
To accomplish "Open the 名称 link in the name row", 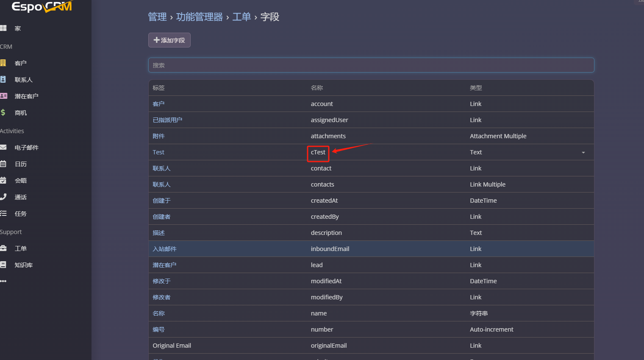I will point(158,313).
